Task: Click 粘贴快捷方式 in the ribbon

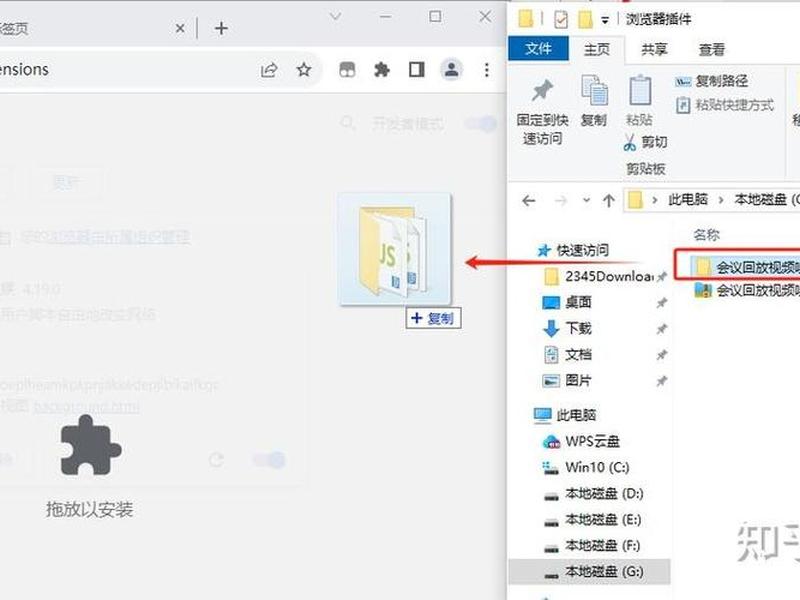Action: point(724,105)
